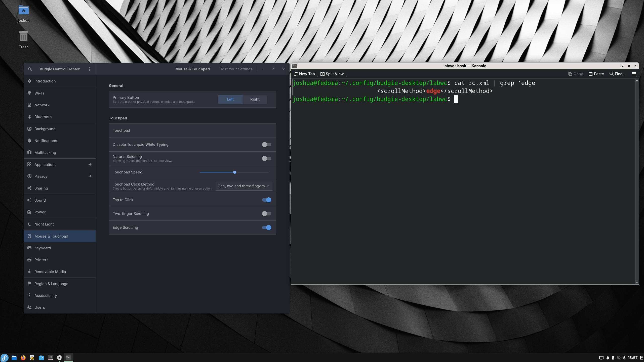
Task: Click Paste in the Konsole toolbar
Action: tap(596, 74)
